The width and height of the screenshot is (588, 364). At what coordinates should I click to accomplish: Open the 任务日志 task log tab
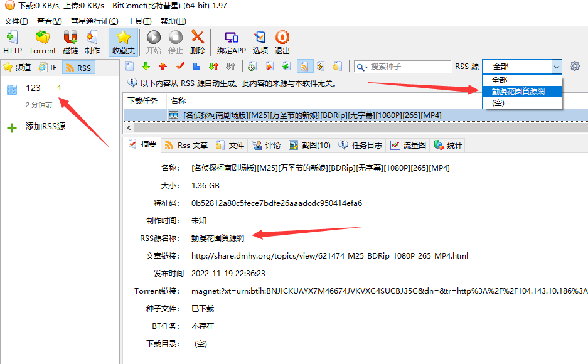(360, 145)
